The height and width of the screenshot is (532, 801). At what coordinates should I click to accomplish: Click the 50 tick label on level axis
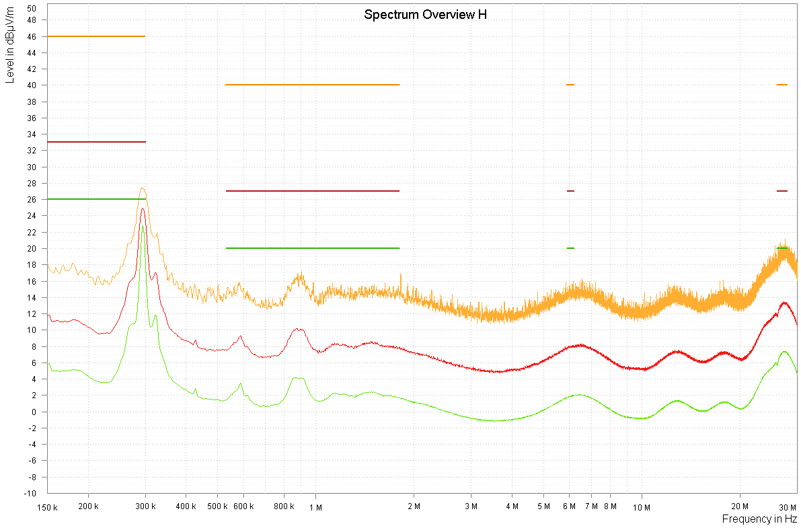coord(32,8)
